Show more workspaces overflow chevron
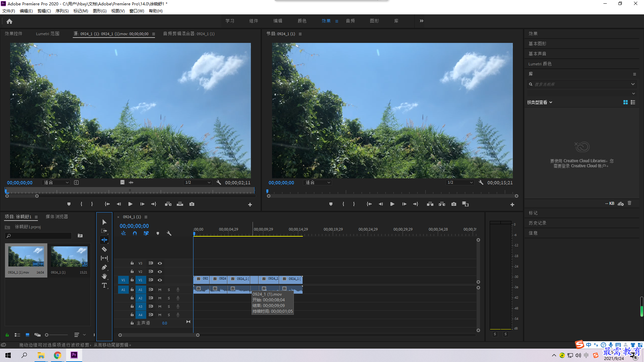The height and width of the screenshot is (362, 644). [422, 21]
